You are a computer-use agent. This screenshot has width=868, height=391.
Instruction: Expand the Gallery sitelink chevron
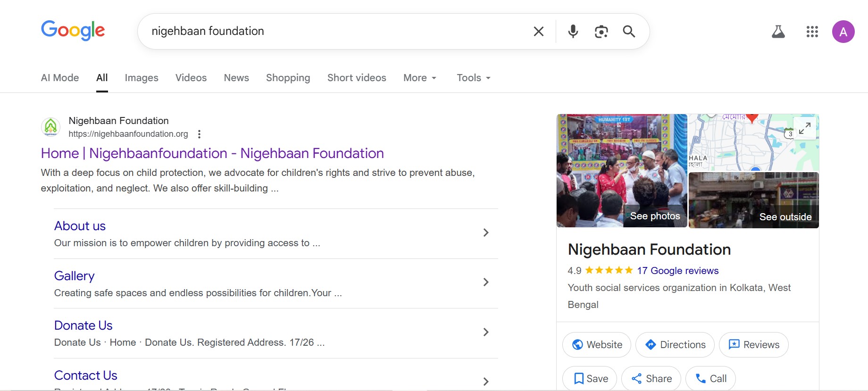[486, 282]
